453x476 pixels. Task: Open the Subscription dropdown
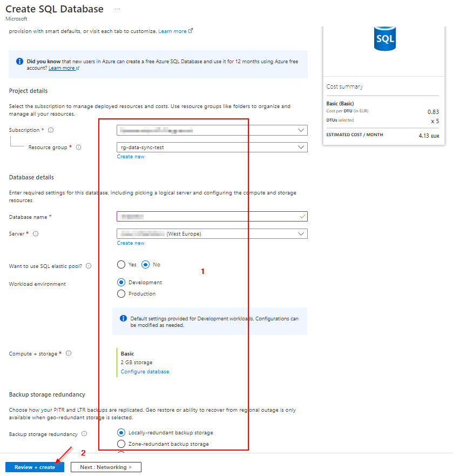tap(212, 130)
